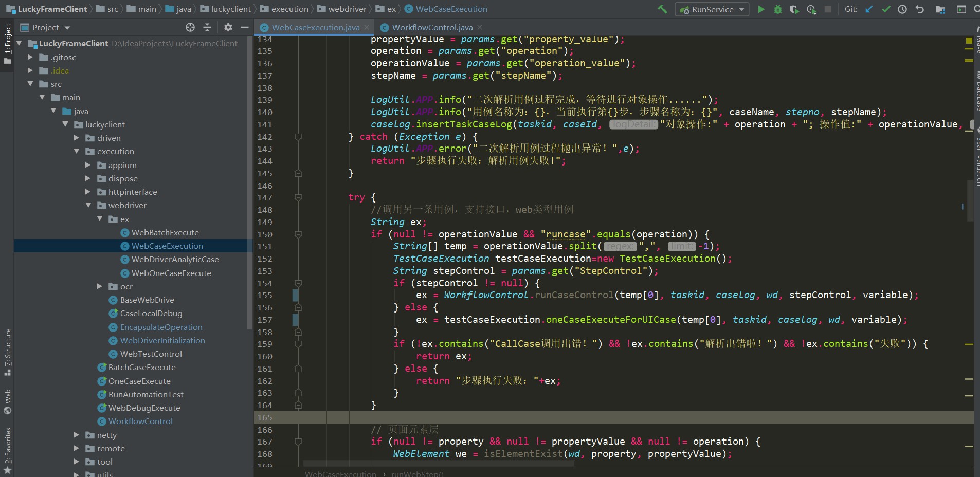Viewport: 980px width, 477px height.
Task: Run with coverage using the shield icon
Action: pos(794,9)
